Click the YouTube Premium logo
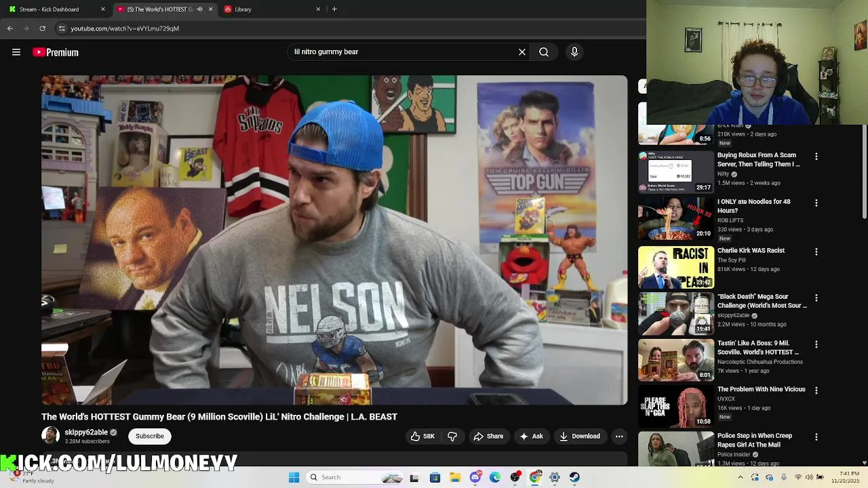 pos(56,52)
